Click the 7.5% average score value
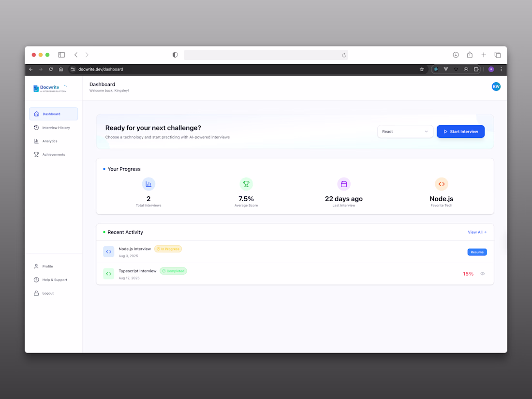Viewport: 532px width, 399px height. coord(246,199)
